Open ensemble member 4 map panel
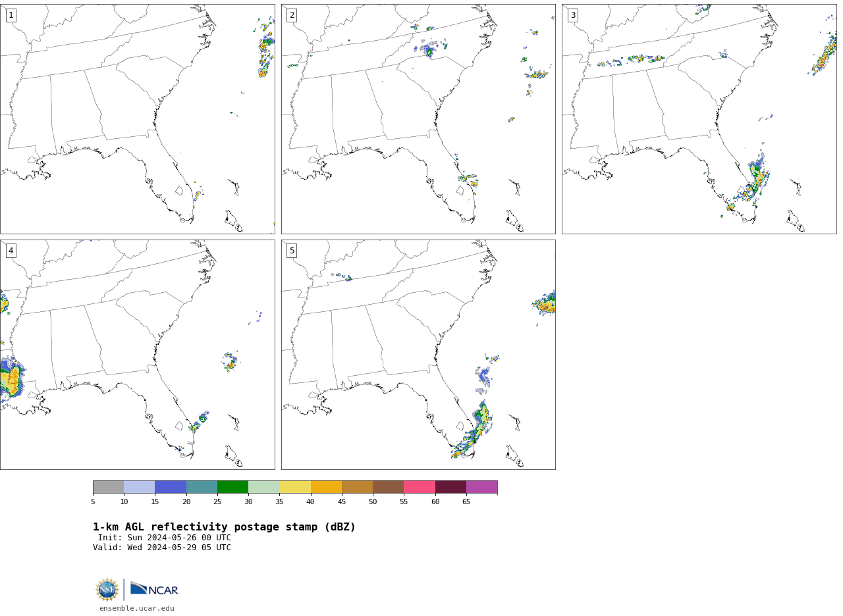Screen dimensions: 843x616 click(137, 354)
